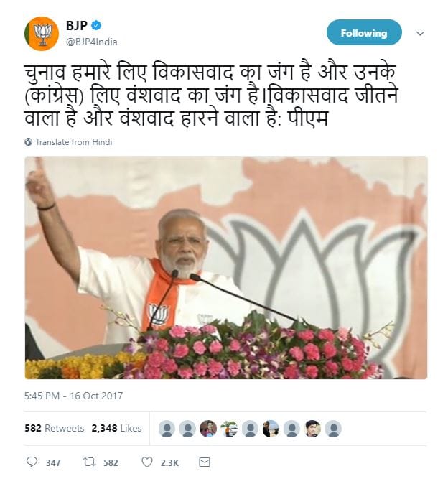This screenshot has height=484, width=448.
Task: Open the rally speech photo in the tweet
Action: 226,268
